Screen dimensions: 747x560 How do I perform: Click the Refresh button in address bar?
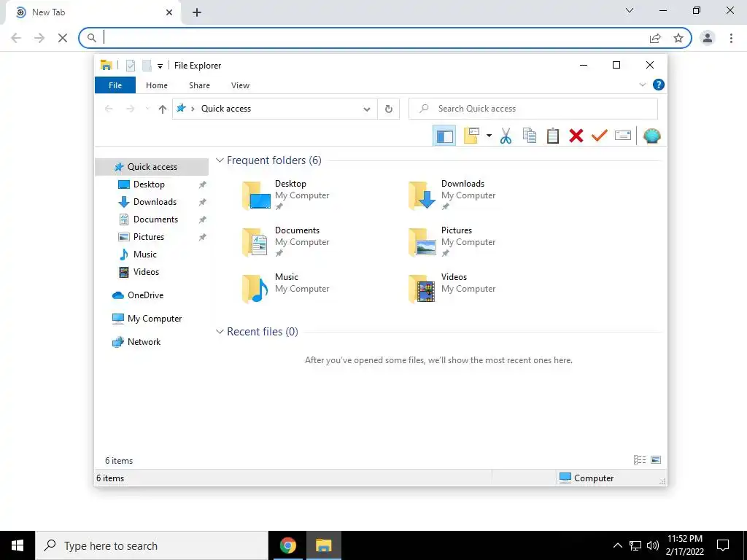[x=389, y=109]
